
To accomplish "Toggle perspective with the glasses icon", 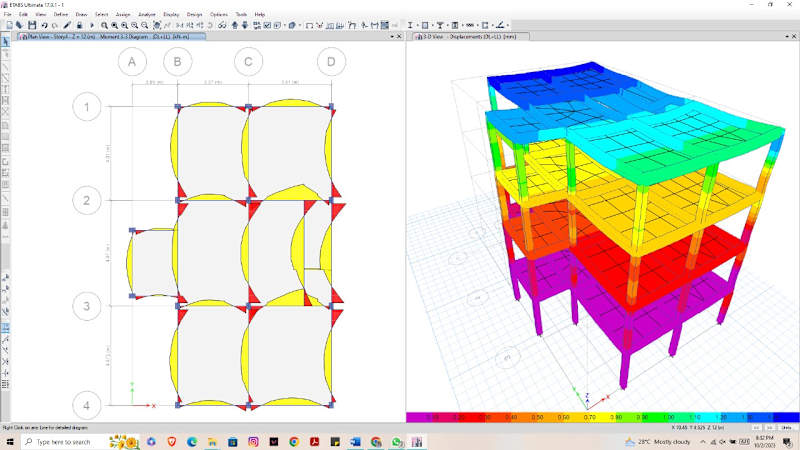I will tap(222, 25).
